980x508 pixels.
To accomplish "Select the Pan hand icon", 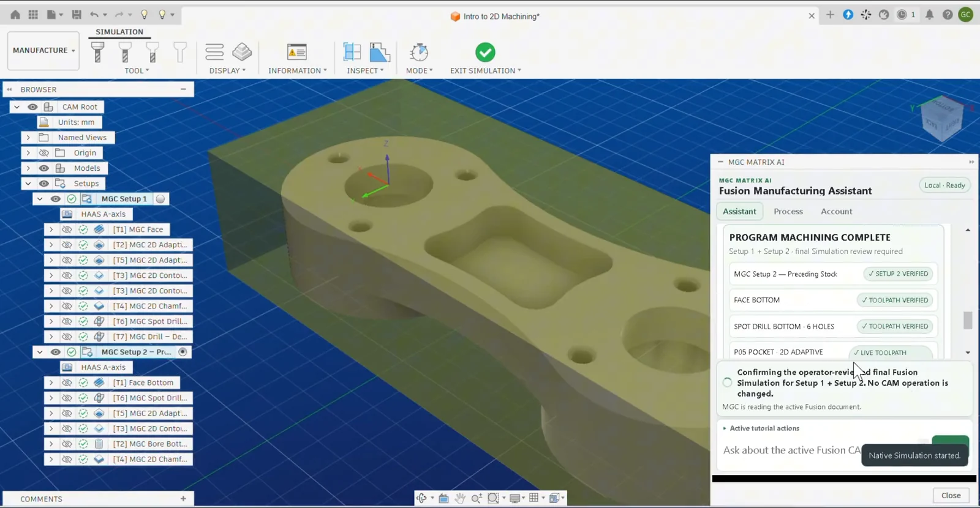I will (x=460, y=498).
